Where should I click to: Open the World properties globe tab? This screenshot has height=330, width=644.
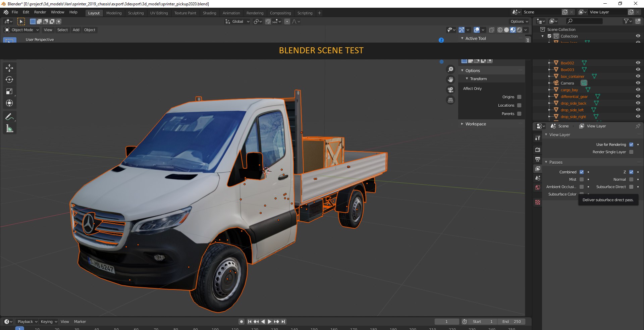[x=538, y=187]
